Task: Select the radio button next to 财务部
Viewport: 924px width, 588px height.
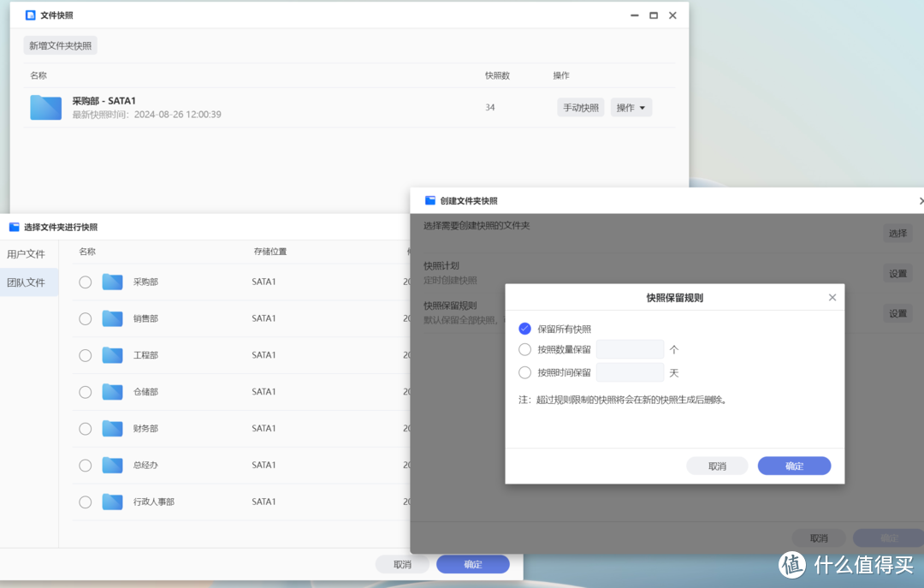Action: [x=86, y=429]
